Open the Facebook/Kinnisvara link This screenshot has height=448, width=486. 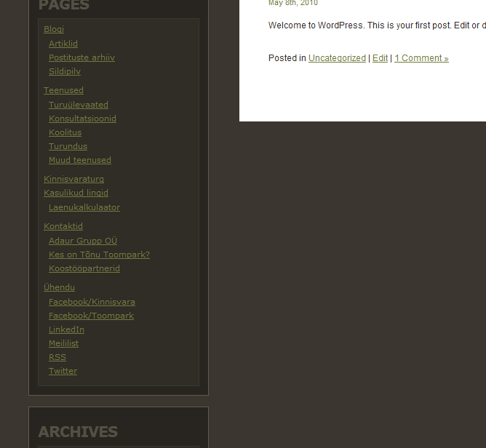pyautogui.click(x=92, y=302)
